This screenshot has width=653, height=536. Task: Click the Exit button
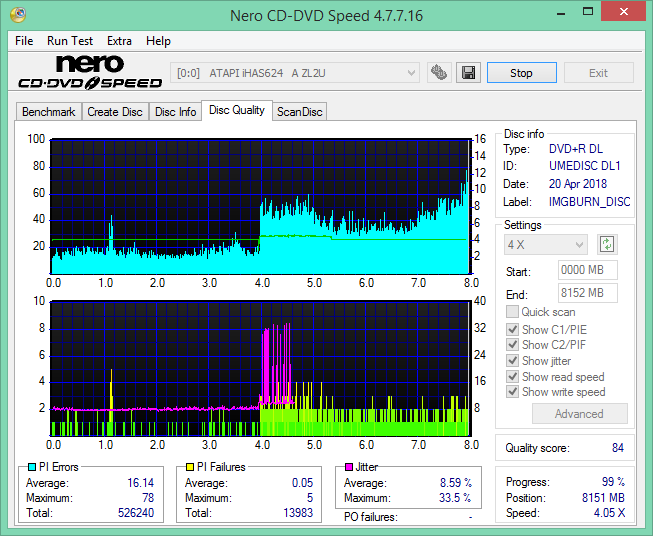click(x=598, y=73)
